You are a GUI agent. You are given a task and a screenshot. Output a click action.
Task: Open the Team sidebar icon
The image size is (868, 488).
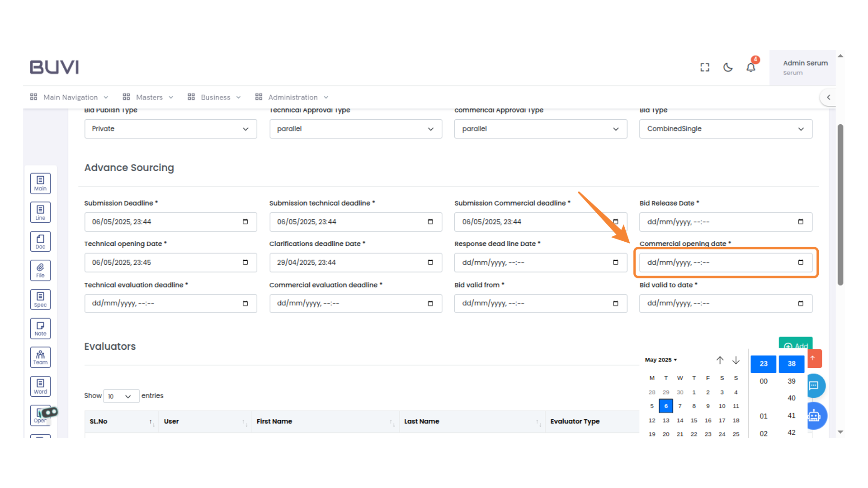tap(40, 357)
